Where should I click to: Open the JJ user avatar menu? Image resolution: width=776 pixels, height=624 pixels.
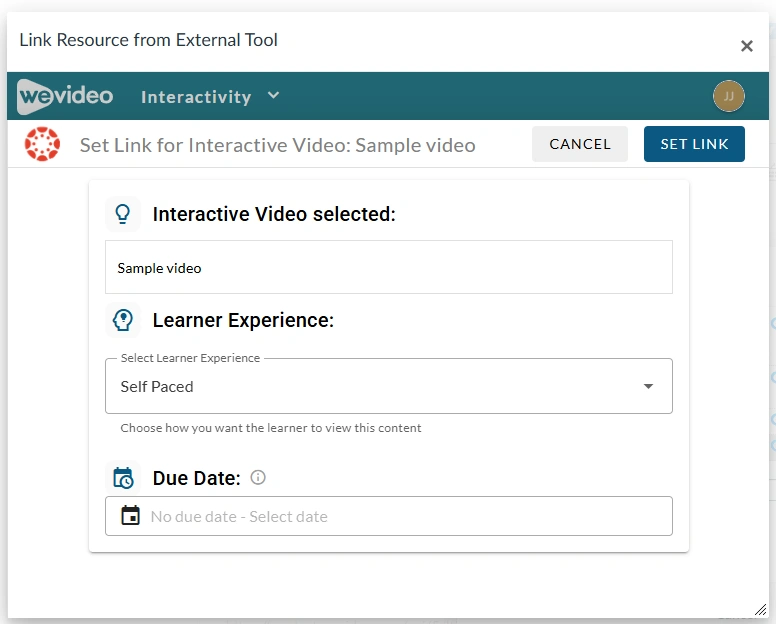coord(728,96)
